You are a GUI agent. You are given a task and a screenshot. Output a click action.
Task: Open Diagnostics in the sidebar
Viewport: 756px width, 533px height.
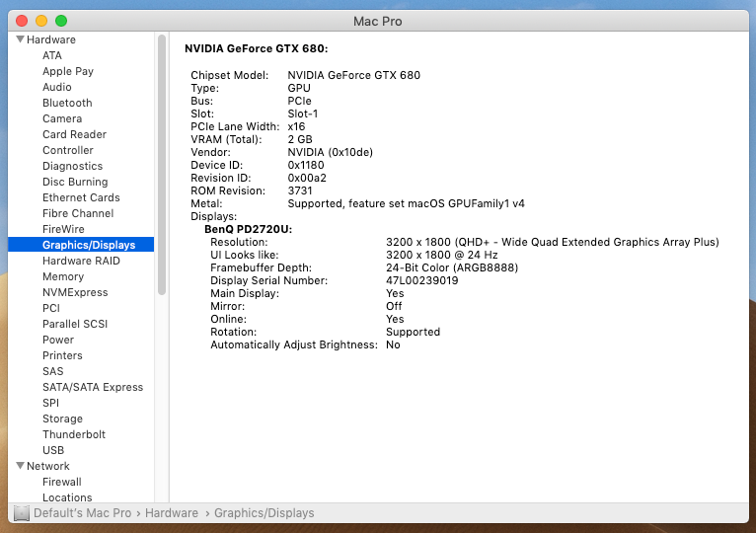72,166
